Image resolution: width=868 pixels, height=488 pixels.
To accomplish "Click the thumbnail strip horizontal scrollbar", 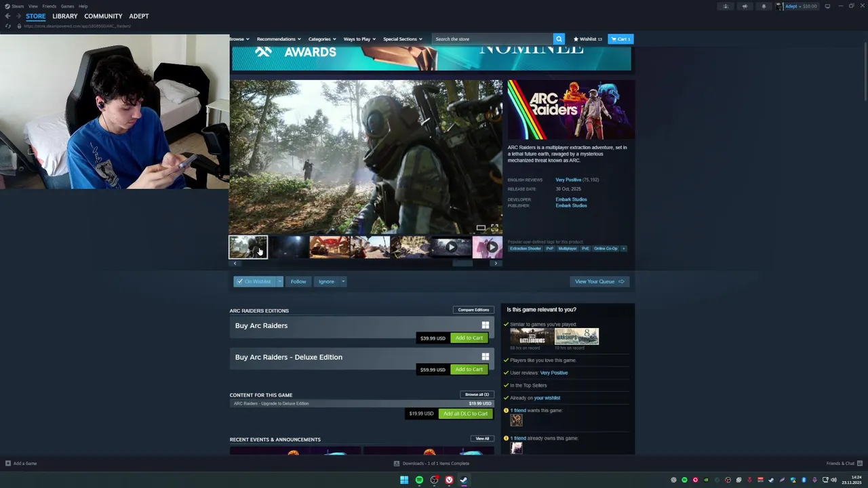I will 462,263.
